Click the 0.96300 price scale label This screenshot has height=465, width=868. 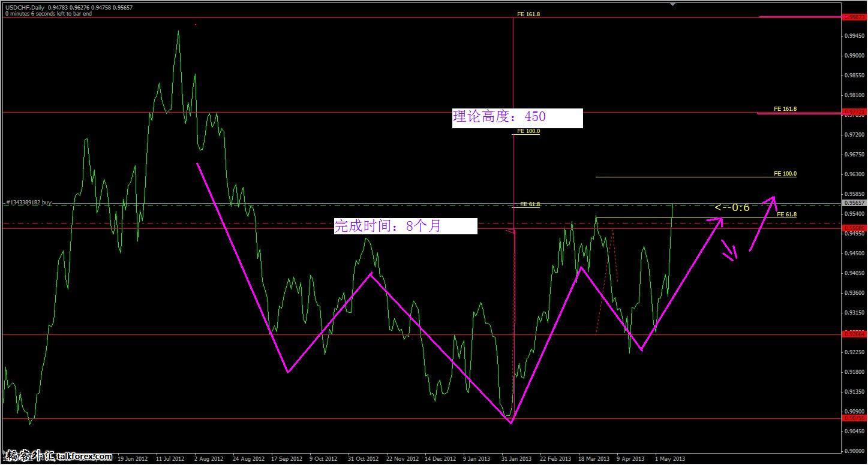[x=855, y=174]
